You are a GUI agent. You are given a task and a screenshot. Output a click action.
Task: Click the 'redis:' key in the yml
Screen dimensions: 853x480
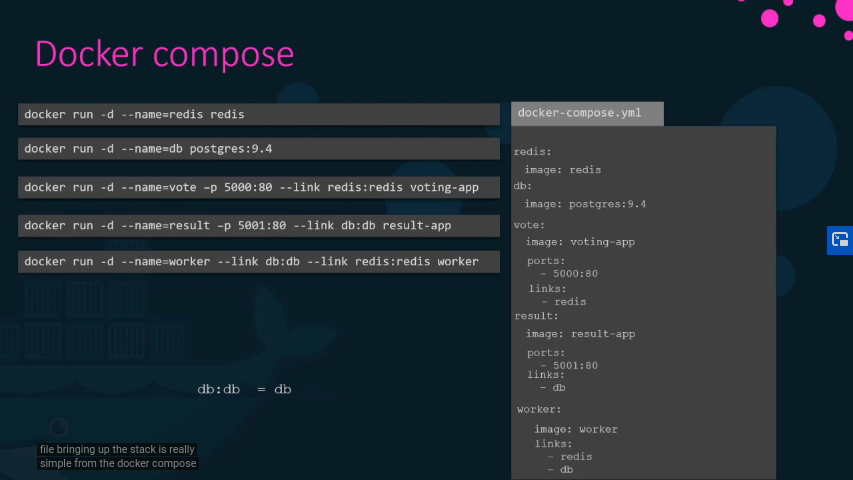point(532,152)
